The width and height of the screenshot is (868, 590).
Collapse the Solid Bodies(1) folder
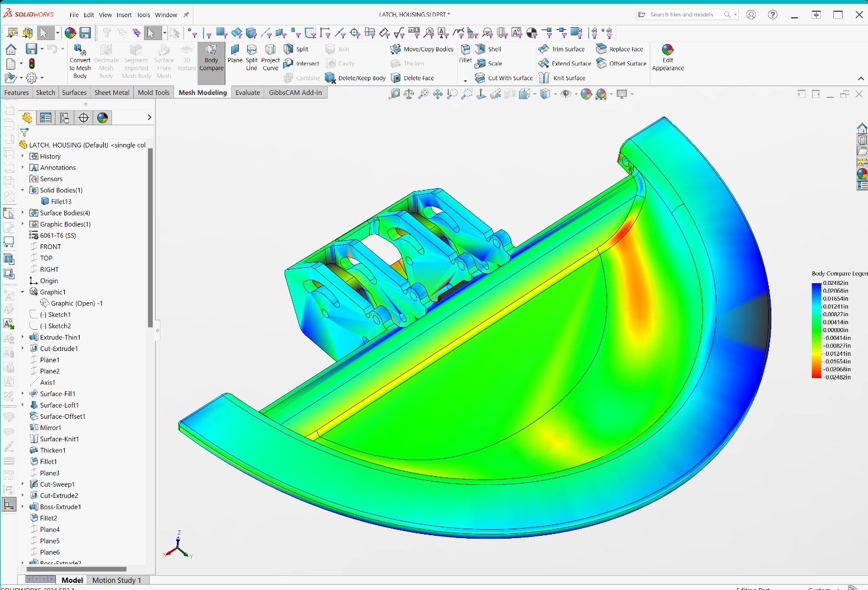23,190
